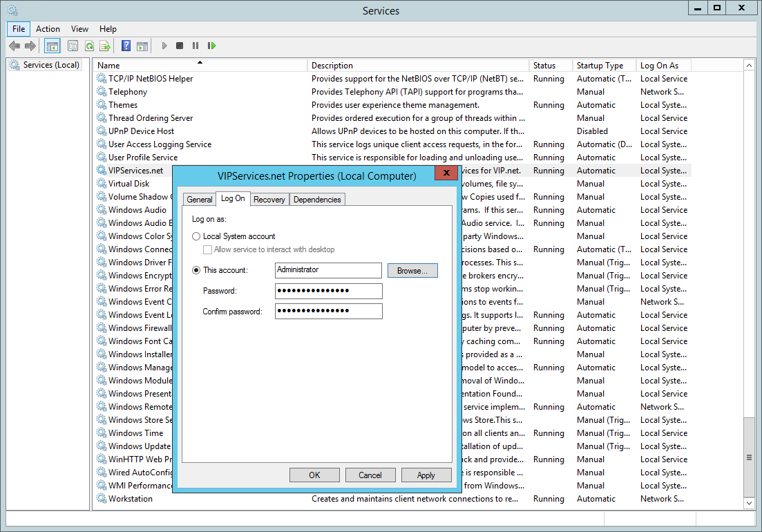Click the Export List toolbar icon

[x=105, y=46]
